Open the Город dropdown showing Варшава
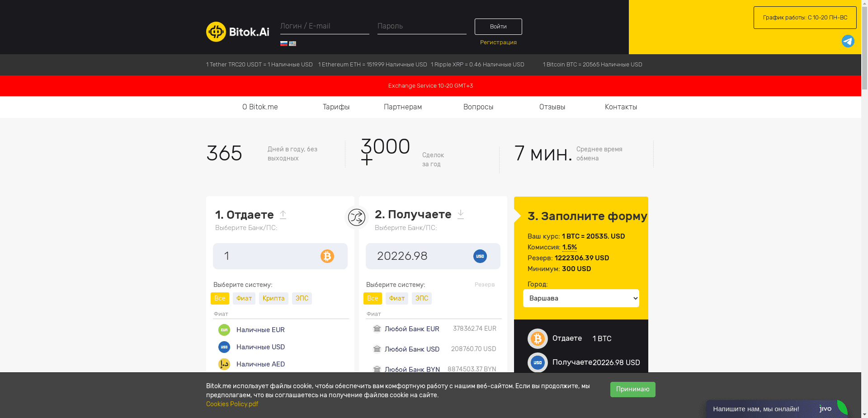The width and height of the screenshot is (868, 418). [581, 298]
